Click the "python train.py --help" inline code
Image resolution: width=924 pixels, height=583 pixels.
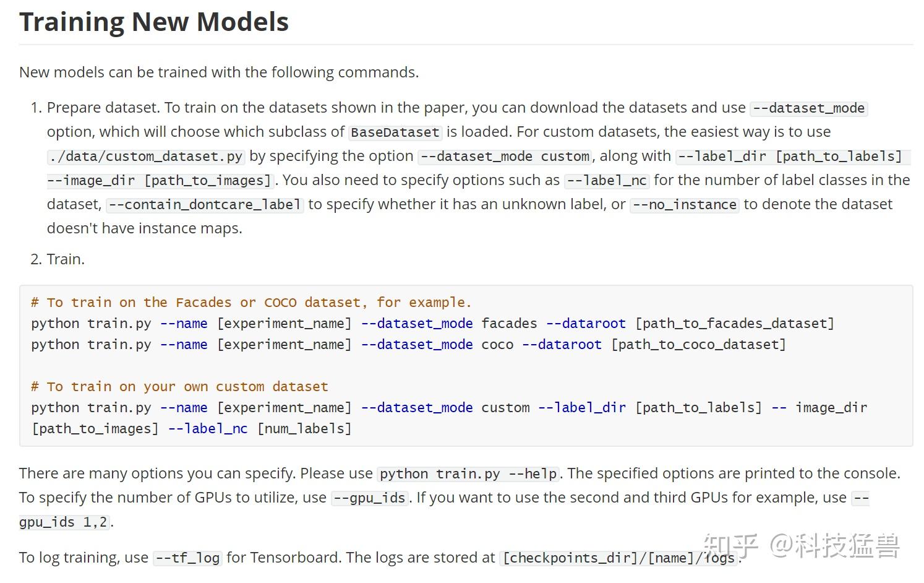click(x=468, y=474)
